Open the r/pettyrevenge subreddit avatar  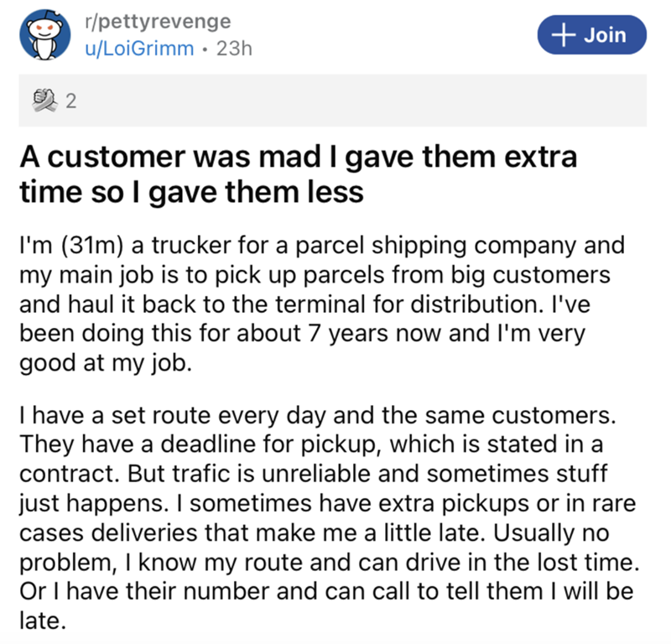pyautogui.click(x=44, y=35)
